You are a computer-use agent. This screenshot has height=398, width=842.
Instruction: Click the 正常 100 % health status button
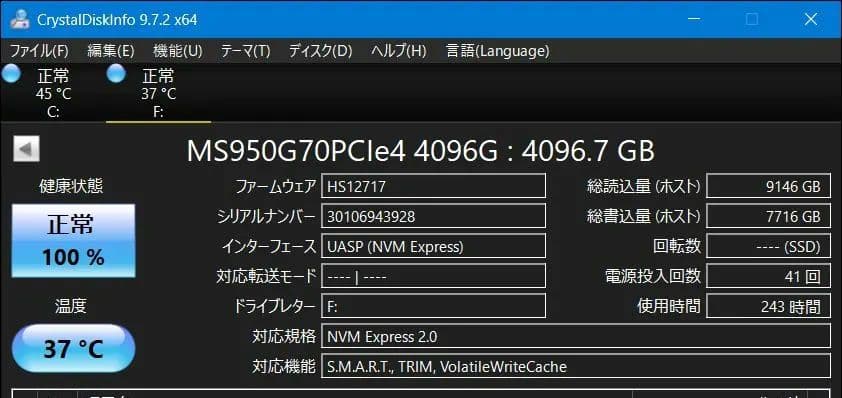(x=74, y=241)
